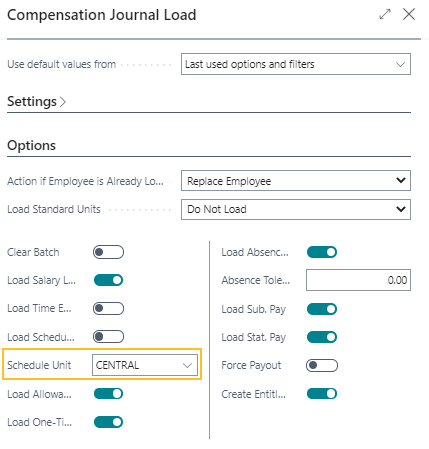Enable the Load Schedu... switch
429x449 pixels.
(x=108, y=337)
